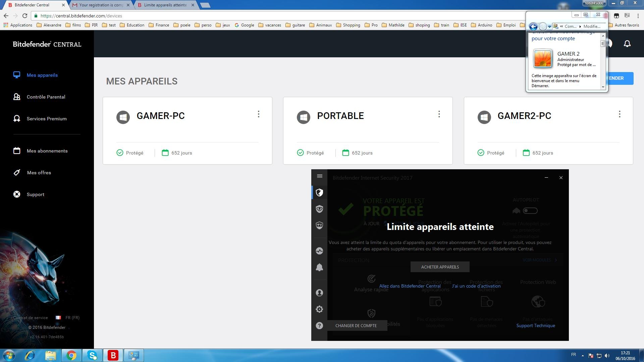Open the Support Technique link
644x362 pixels.
pos(536,325)
